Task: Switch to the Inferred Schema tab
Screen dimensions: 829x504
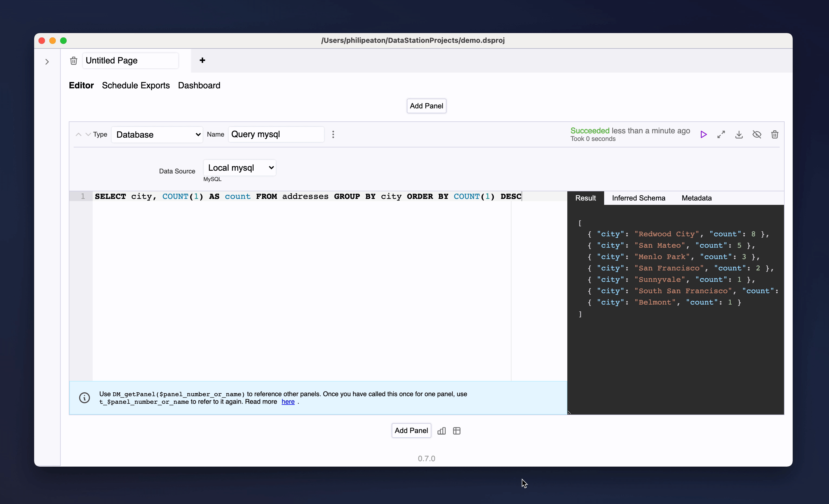Action: click(638, 197)
